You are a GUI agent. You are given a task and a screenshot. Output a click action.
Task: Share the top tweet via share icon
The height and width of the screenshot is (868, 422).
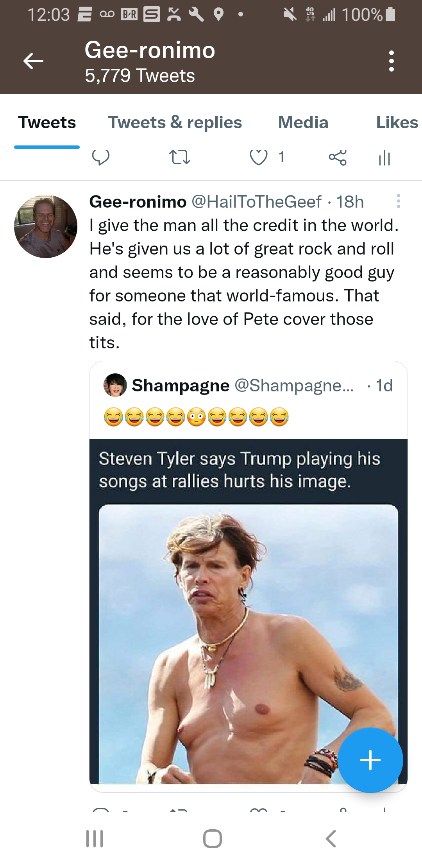338,158
